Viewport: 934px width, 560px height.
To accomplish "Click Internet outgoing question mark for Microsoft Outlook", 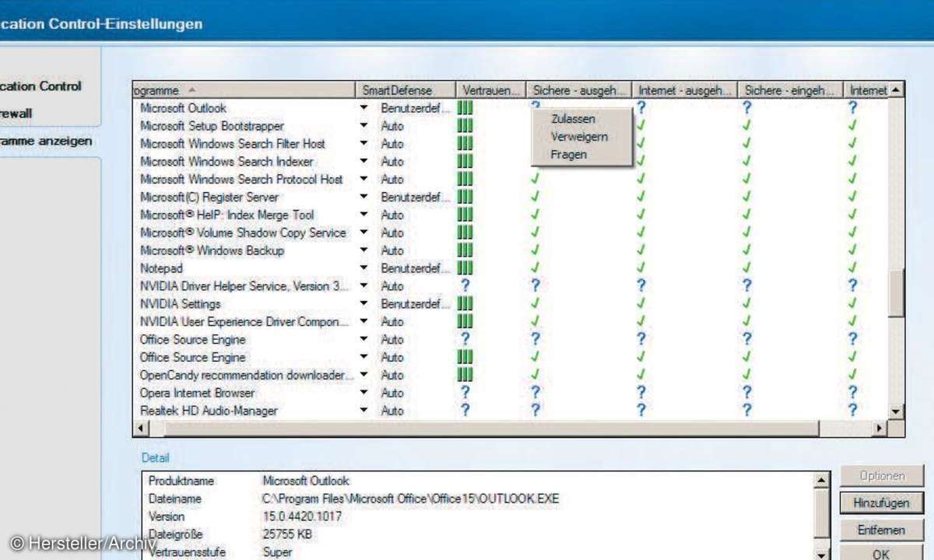I will click(x=641, y=108).
